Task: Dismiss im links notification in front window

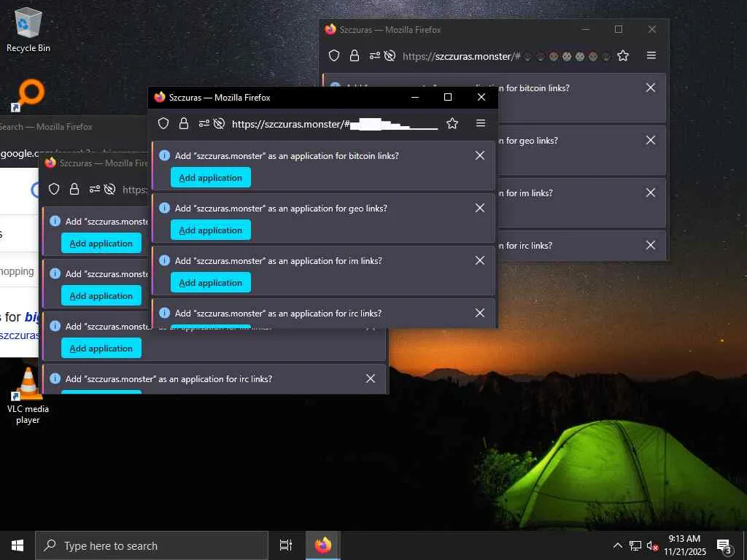Action: coord(480,260)
